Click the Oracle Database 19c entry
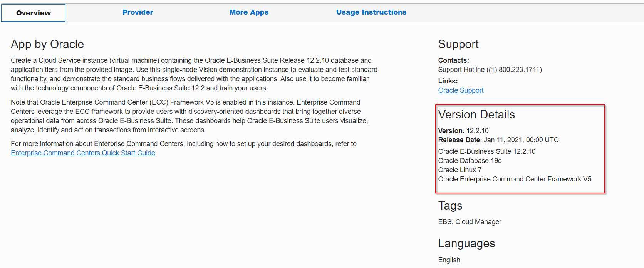Viewport: 644px width, 268px height. point(470,161)
